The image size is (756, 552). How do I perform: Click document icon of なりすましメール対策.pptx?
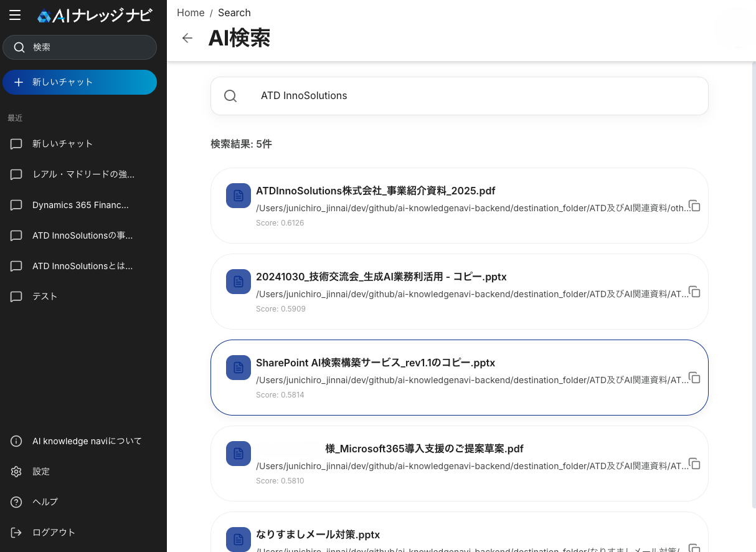coord(238,539)
